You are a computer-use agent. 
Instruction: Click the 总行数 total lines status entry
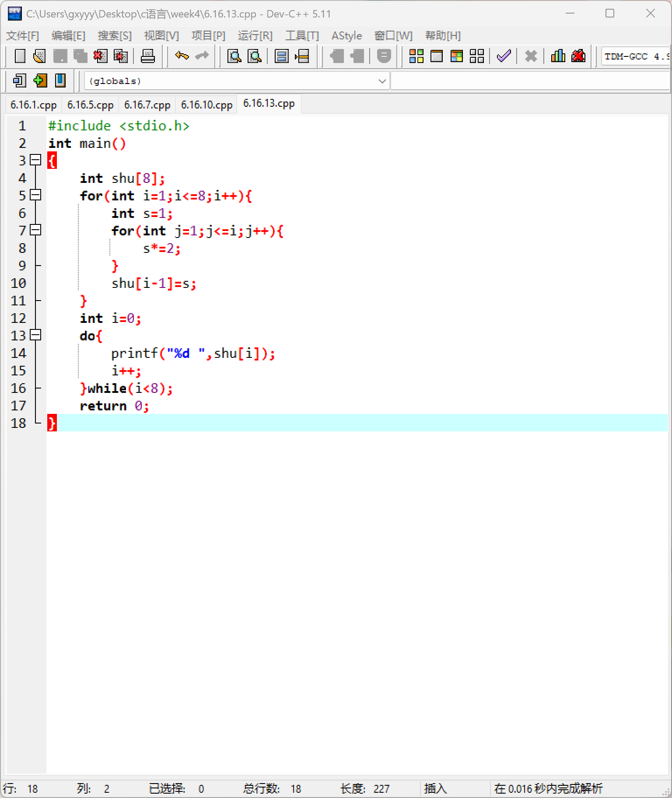point(272,789)
